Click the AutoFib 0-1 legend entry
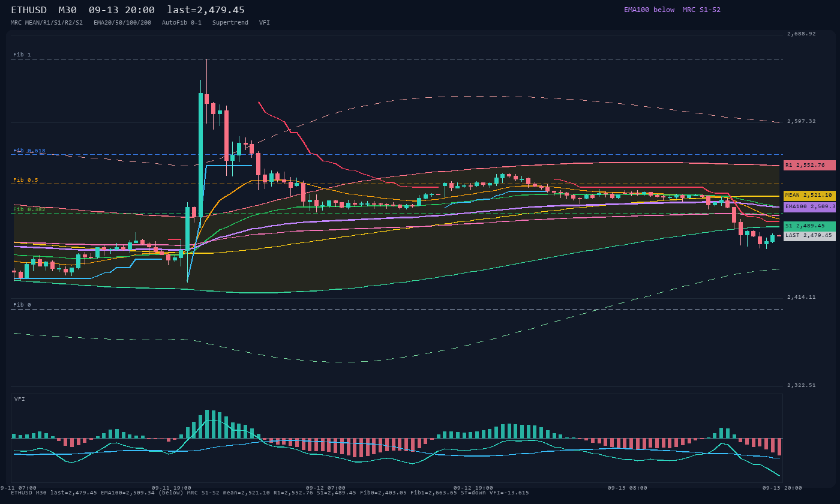The height and width of the screenshot is (504, 840). [182, 22]
